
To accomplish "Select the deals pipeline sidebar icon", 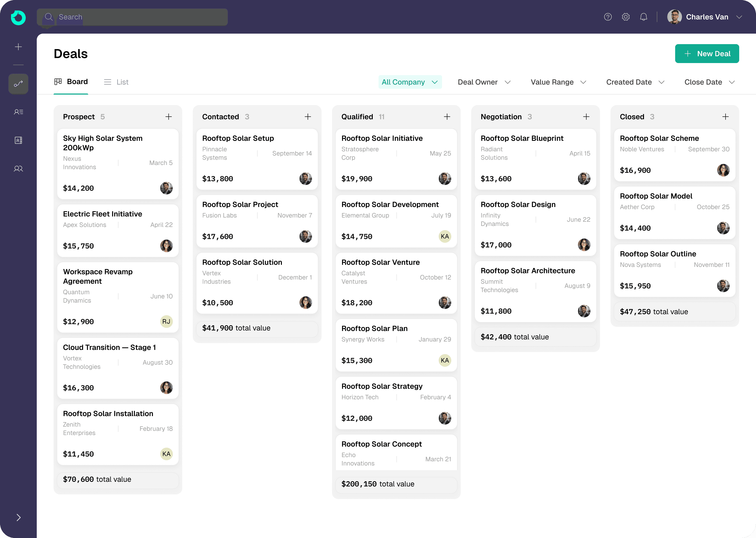I will coord(19,84).
